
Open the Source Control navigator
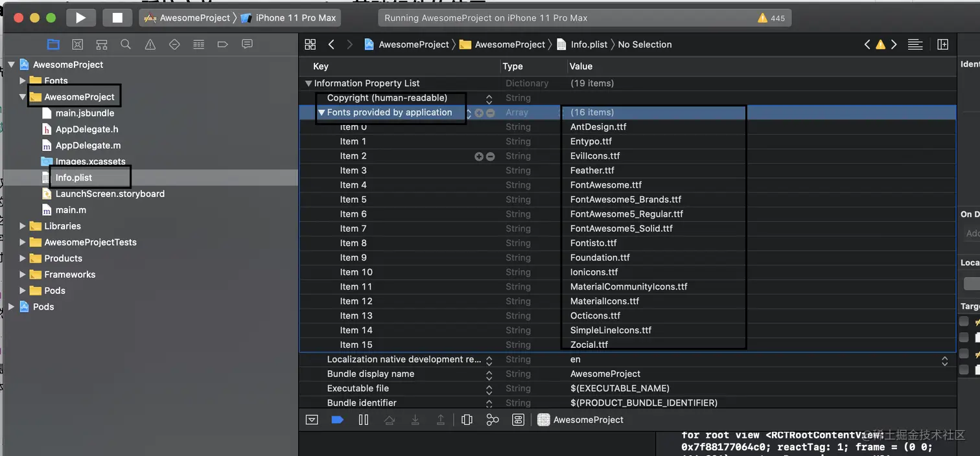coord(78,44)
